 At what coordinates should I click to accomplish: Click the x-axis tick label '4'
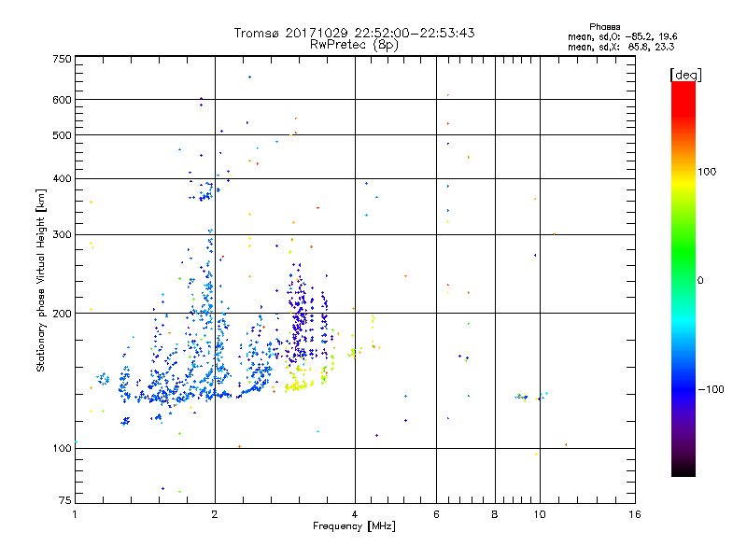[x=355, y=514]
